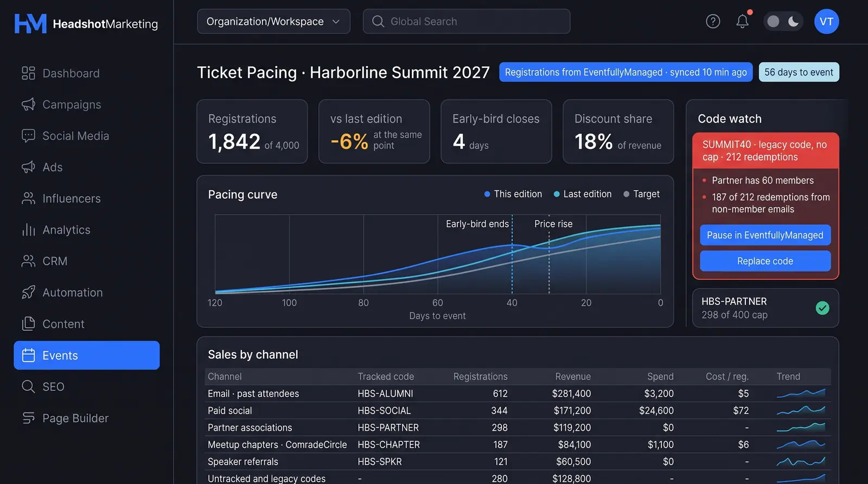Click the Meetup chapters trend sparkline
The height and width of the screenshot is (484, 868).
coord(801,444)
